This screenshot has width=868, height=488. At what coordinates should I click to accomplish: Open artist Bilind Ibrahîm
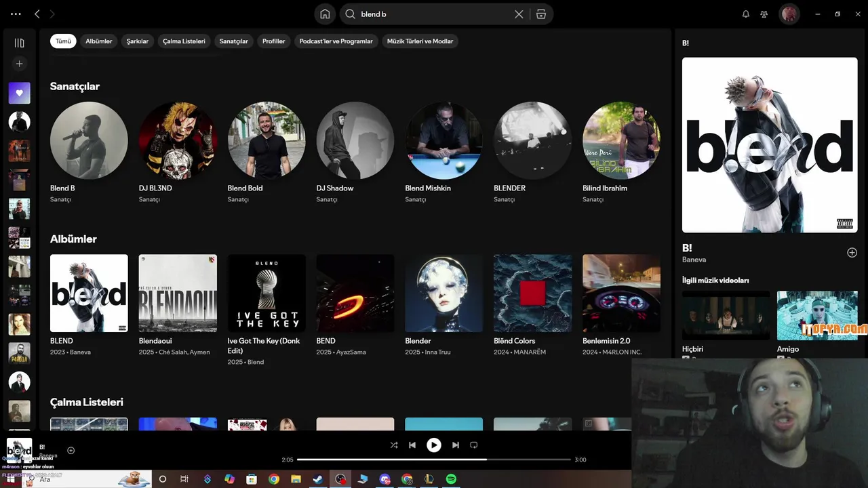[x=621, y=140]
